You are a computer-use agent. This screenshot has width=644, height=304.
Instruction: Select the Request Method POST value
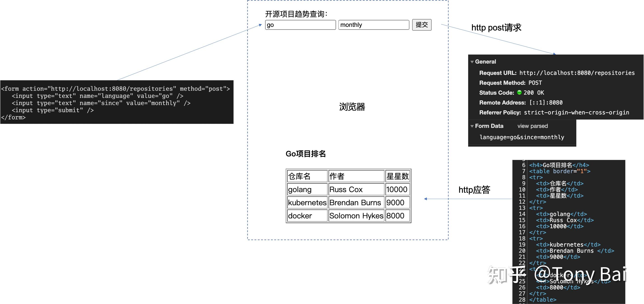(x=535, y=83)
